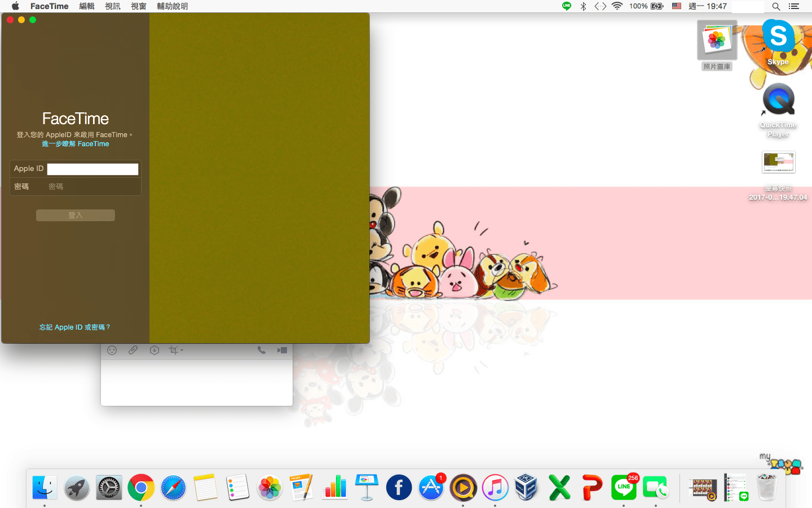
Task: Toggle Bluetooth from the menu bar
Action: [x=582, y=6]
